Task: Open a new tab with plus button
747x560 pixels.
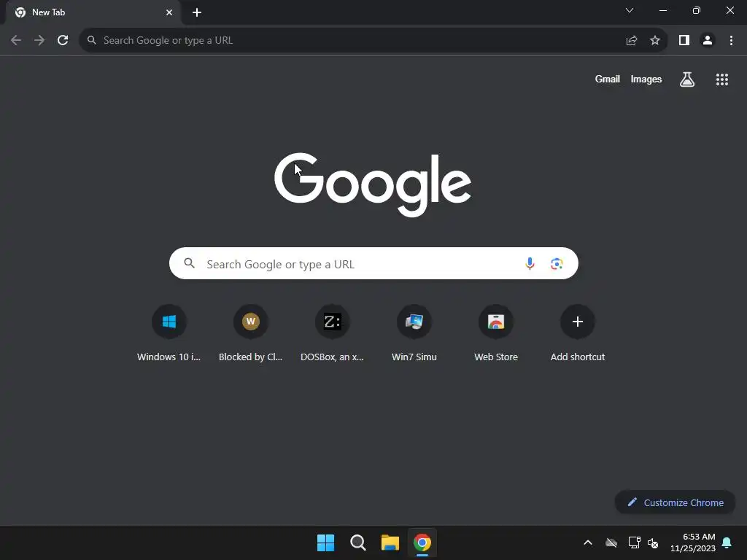Action: click(x=197, y=12)
